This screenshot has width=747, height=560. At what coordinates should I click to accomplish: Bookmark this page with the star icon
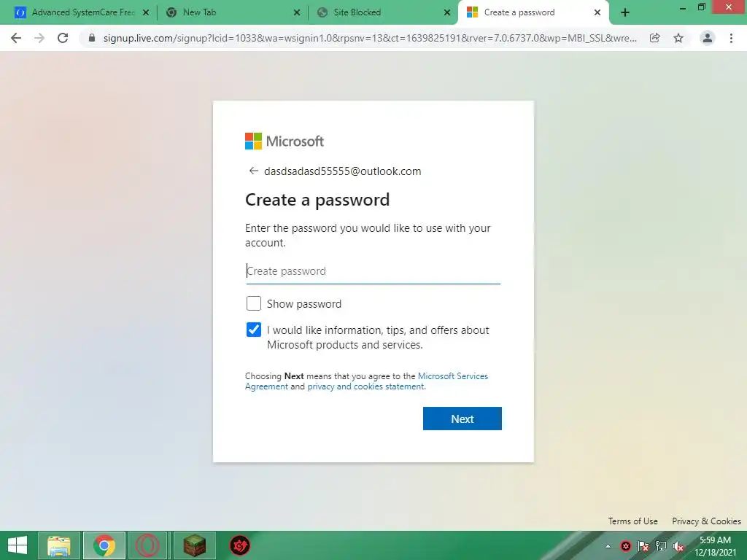pyautogui.click(x=678, y=38)
